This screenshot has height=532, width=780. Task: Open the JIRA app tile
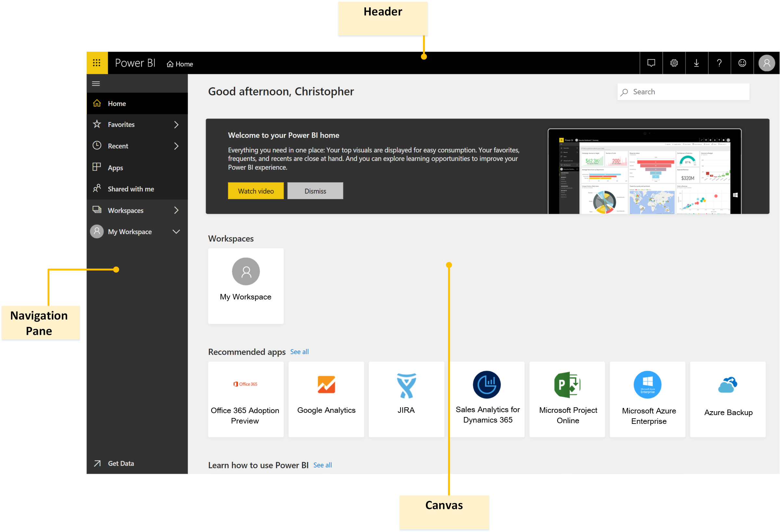(x=406, y=399)
